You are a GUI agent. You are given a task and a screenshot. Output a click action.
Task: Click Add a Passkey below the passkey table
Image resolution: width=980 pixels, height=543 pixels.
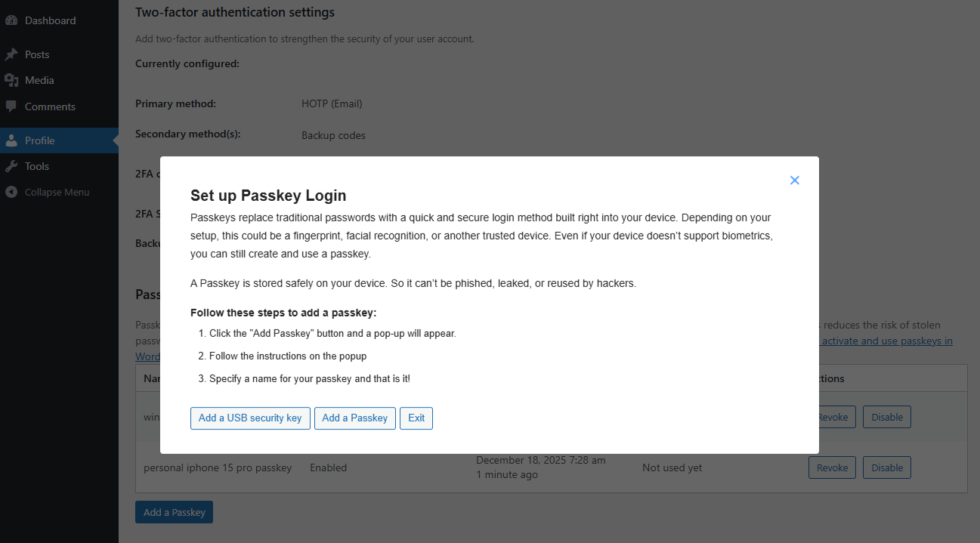(175, 512)
